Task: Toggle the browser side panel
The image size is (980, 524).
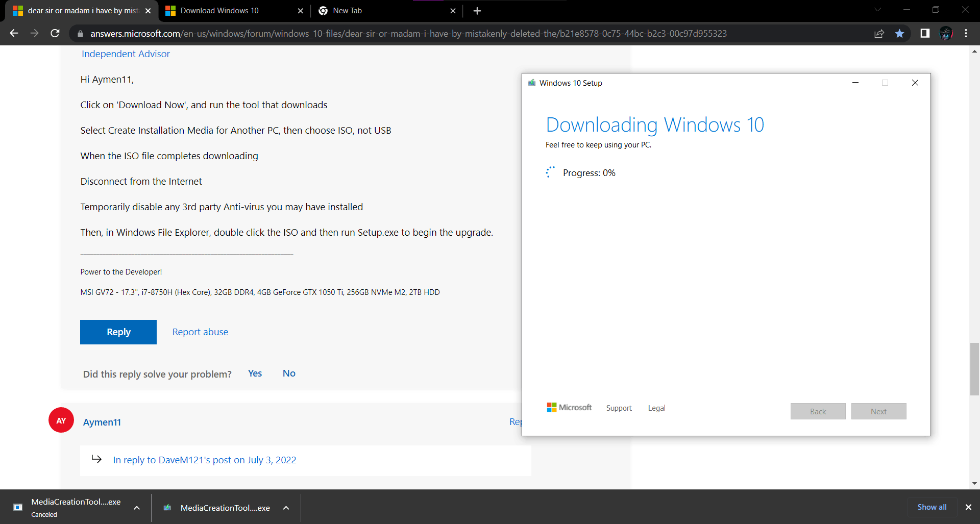Action: tap(925, 33)
